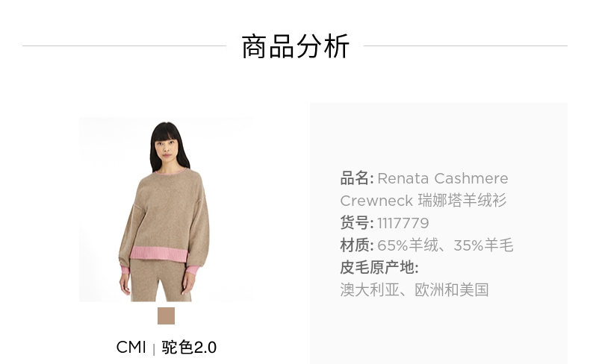Select the 货号 label
The height and width of the screenshot is (364, 590).
pyautogui.click(x=355, y=223)
